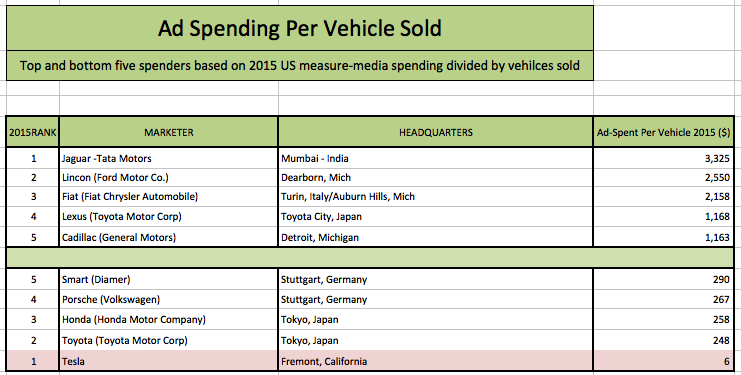Click the 'Ad-Spent Per Vehicle 2015 ($)' header
741x375 pixels.
pyautogui.click(x=663, y=132)
